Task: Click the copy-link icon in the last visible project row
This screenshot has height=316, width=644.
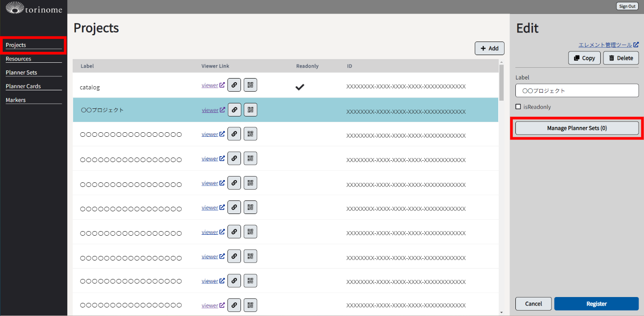Action: pyautogui.click(x=234, y=305)
